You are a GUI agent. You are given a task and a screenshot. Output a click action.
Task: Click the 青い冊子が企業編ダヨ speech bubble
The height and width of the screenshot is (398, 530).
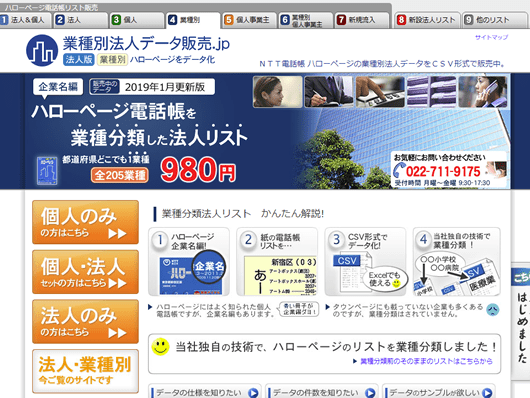tap(299, 309)
